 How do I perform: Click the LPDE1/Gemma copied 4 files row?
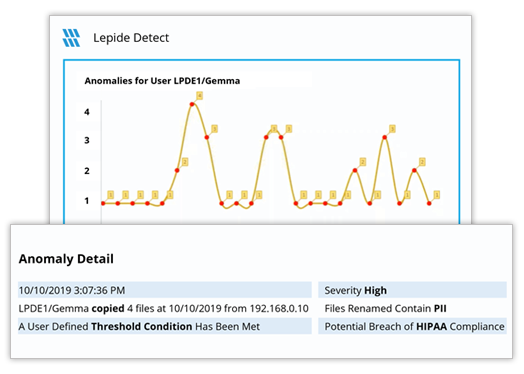click(165, 308)
